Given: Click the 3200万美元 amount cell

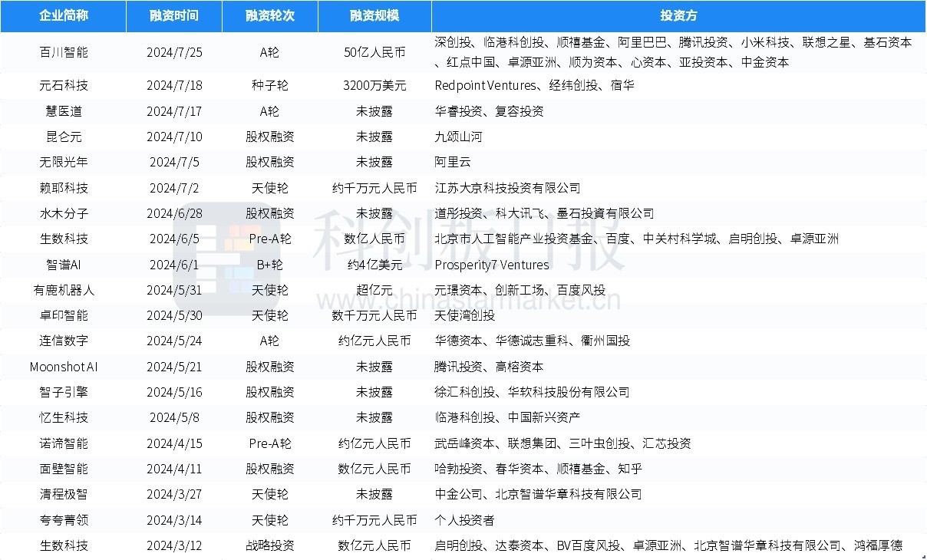Looking at the screenshot, I should click(374, 85).
